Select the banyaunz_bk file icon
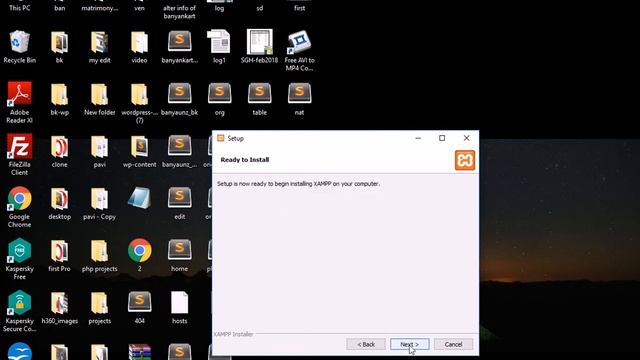Image resolution: width=640 pixels, height=360 pixels. [180, 94]
